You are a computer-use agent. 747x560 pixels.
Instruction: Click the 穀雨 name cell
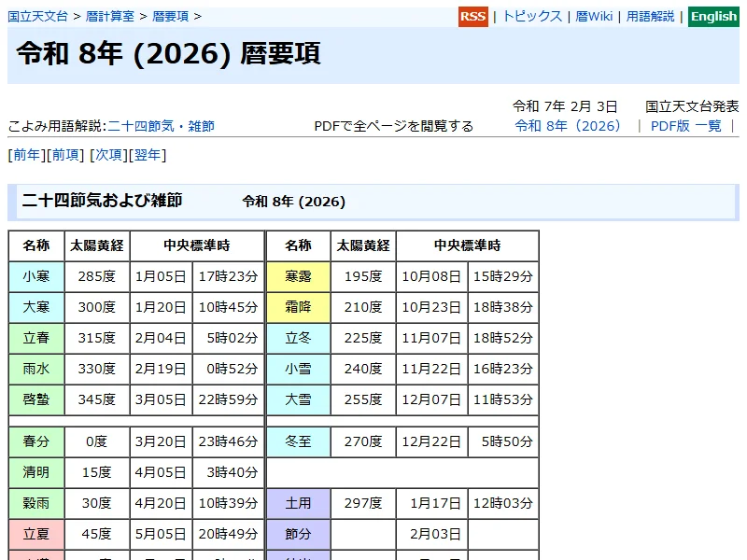(x=36, y=503)
